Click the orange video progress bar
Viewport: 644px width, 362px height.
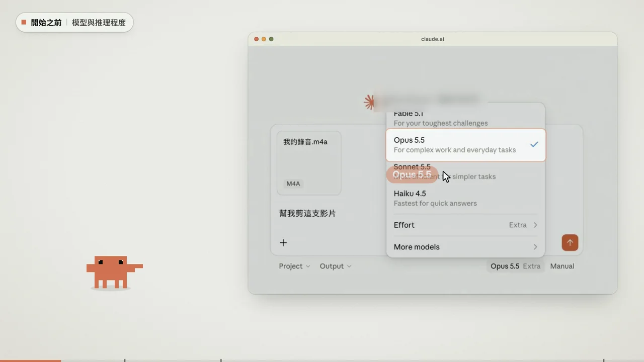[x=30, y=360]
